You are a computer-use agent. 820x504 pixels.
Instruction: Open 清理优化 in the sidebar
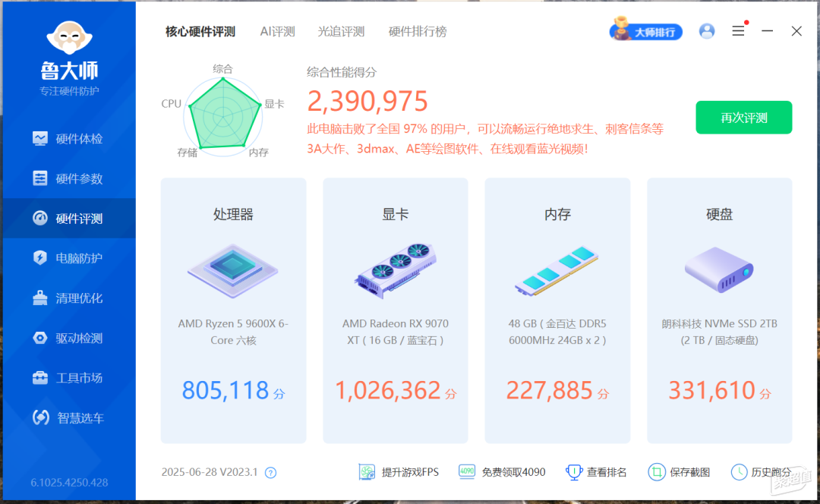point(69,298)
